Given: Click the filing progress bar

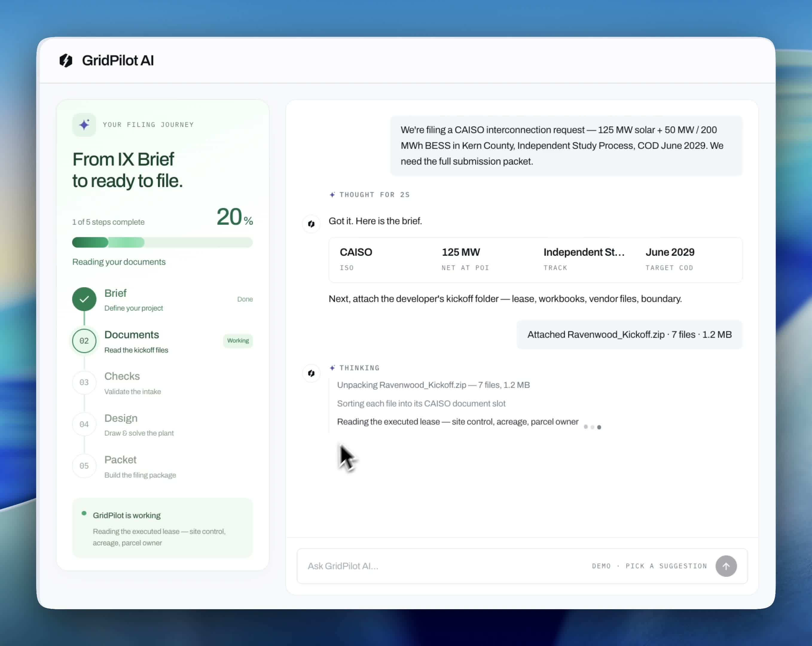Looking at the screenshot, I should tap(162, 242).
